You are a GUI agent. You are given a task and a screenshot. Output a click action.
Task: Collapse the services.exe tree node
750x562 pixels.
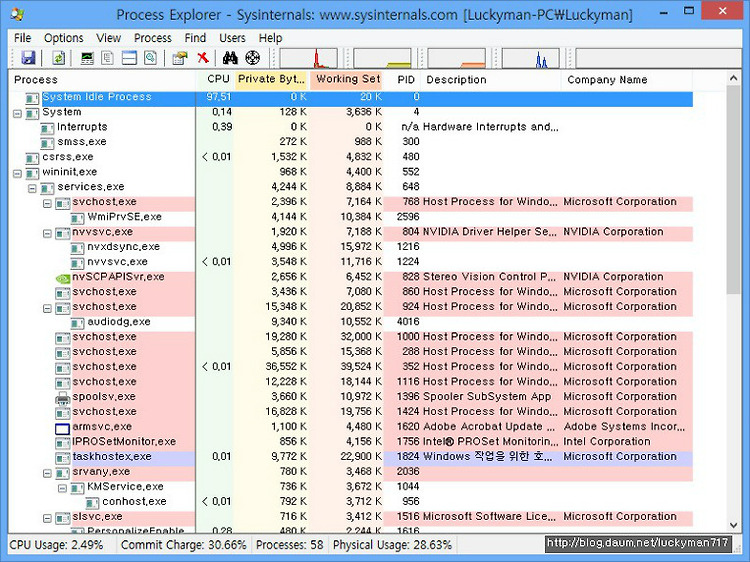point(33,188)
